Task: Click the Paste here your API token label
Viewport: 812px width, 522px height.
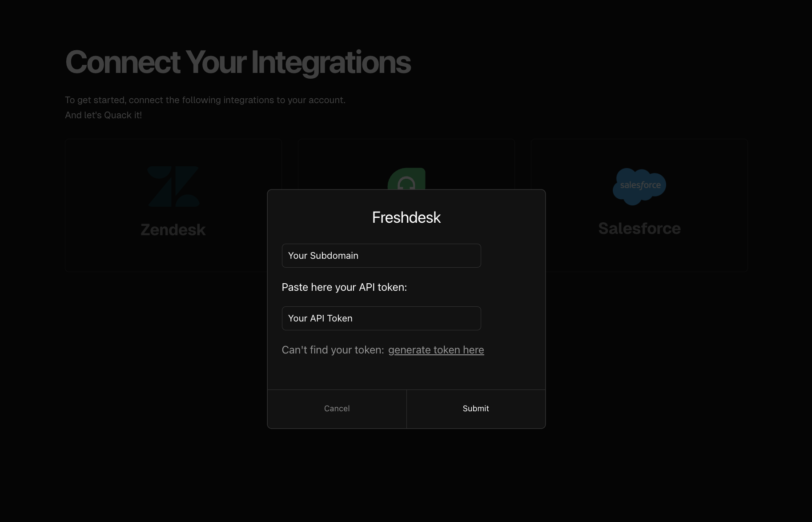Action: point(344,287)
